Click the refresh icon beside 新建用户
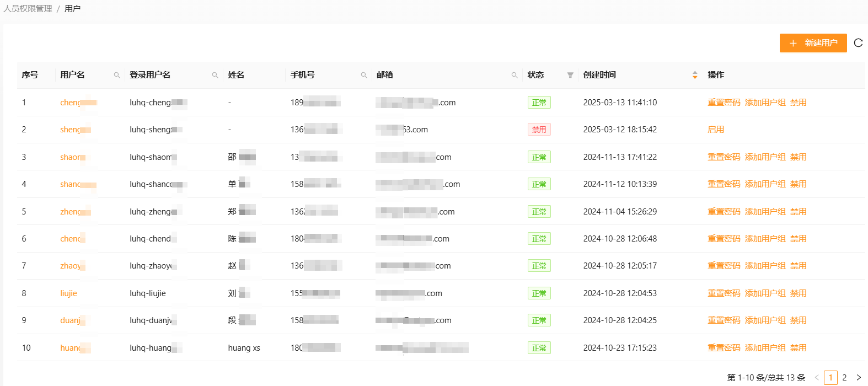This screenshot has width=868, height=386. click(x=858, y=43)
